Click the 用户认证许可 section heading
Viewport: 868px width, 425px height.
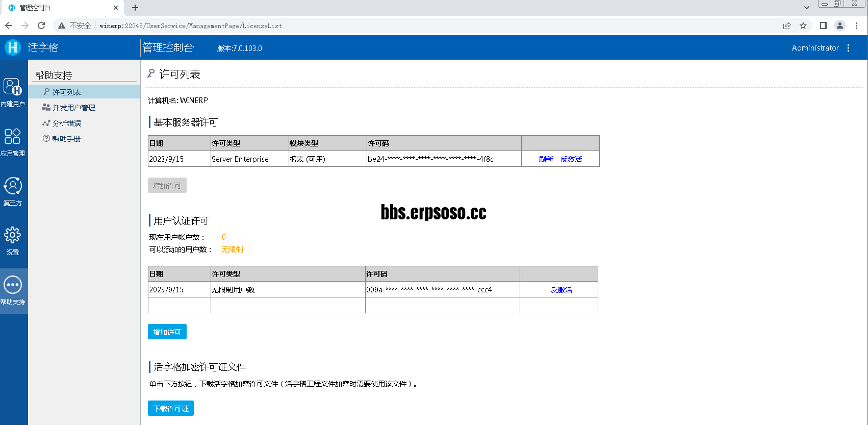point(181,221)
